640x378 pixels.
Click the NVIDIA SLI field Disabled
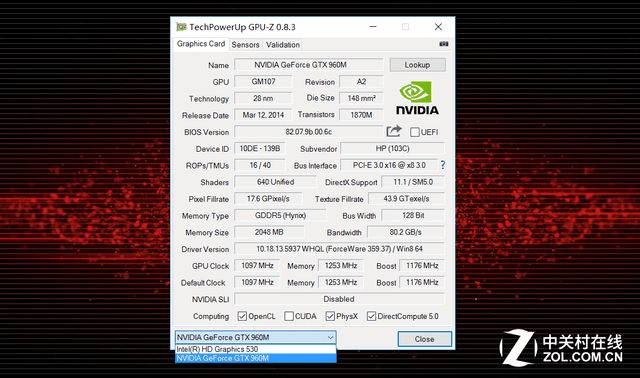pos(339,299)
